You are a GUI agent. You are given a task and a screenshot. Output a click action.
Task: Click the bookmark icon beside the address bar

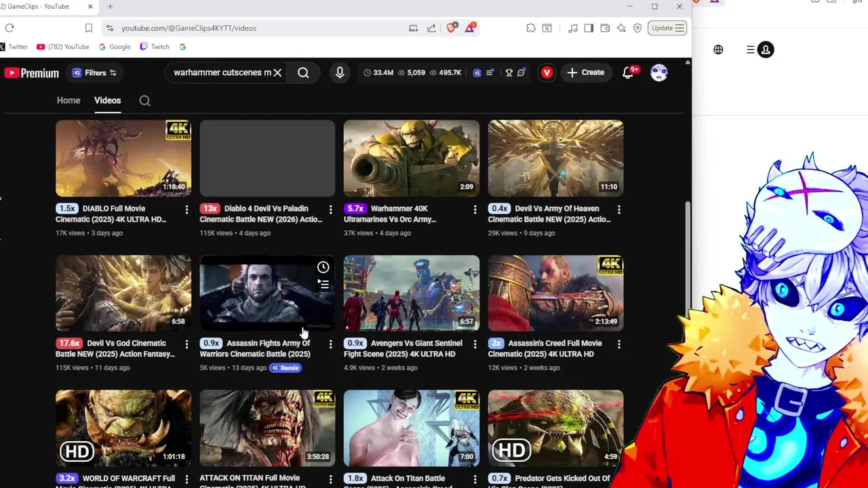(88, 28)
